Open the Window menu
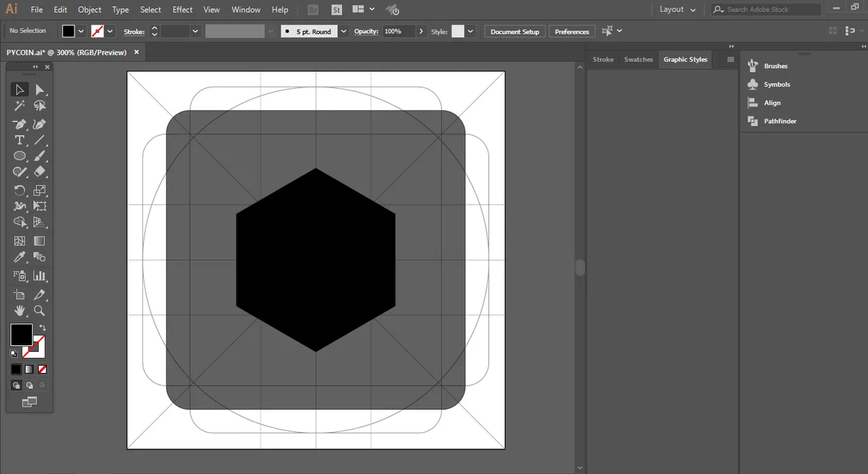The image size is (868, 474). pyautogui.click(x=245, y=9)
